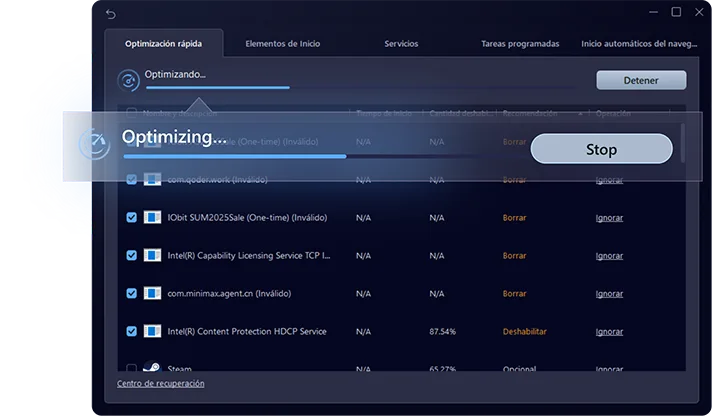This screenshot has width=712, height=416.
Task: Minimize the window
Action: (x=653, y=12)
